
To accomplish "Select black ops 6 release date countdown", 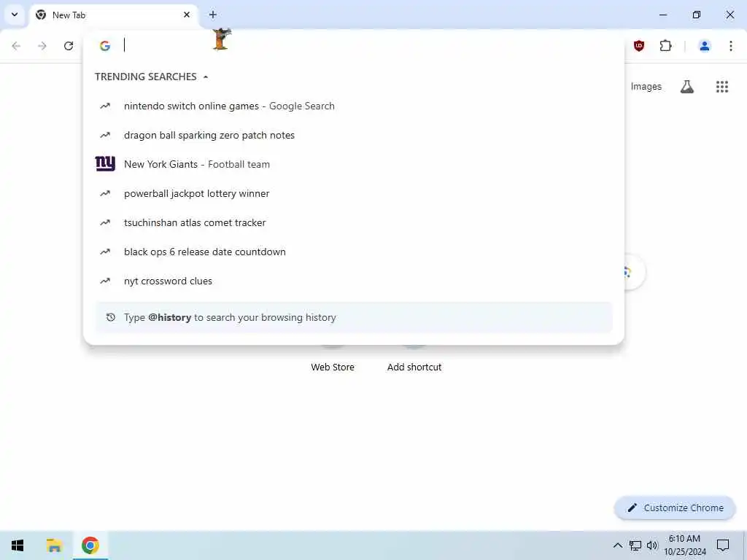I will click(x=354, y=252).
